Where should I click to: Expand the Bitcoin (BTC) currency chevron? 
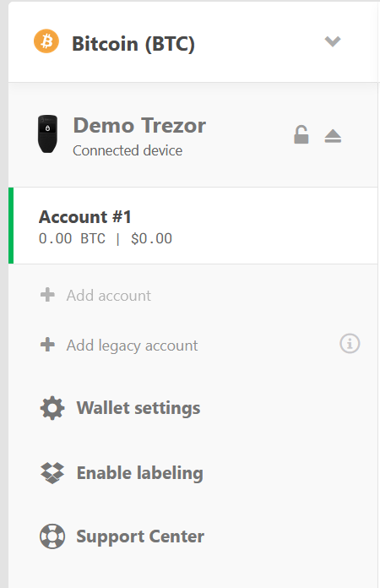coord(333,41)
